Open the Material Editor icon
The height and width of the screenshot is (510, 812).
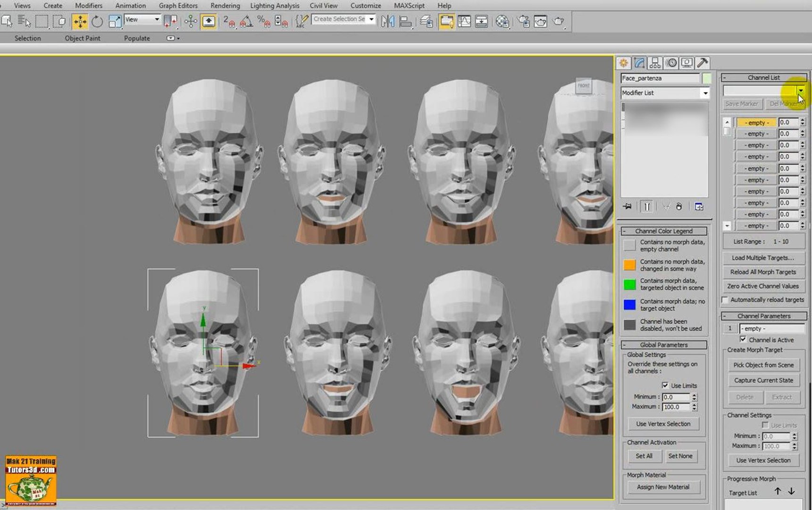click(x=502, y=21)
